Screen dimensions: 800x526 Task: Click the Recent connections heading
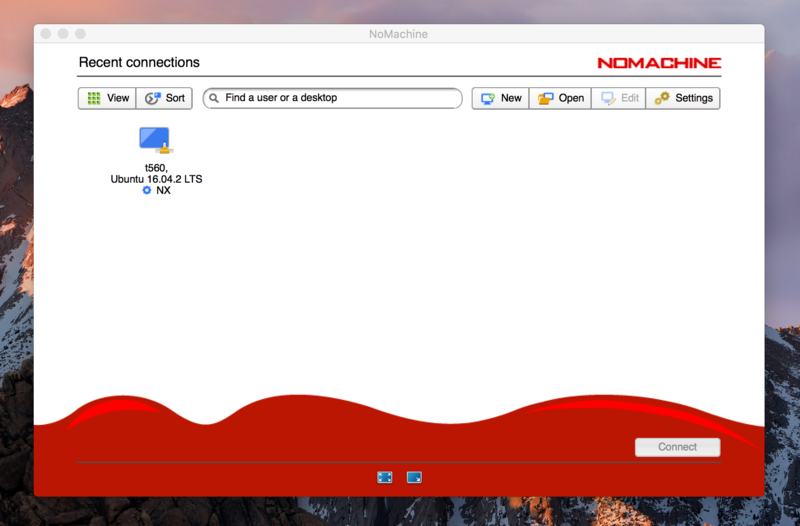pyautogui.click(x=139, y=62)
